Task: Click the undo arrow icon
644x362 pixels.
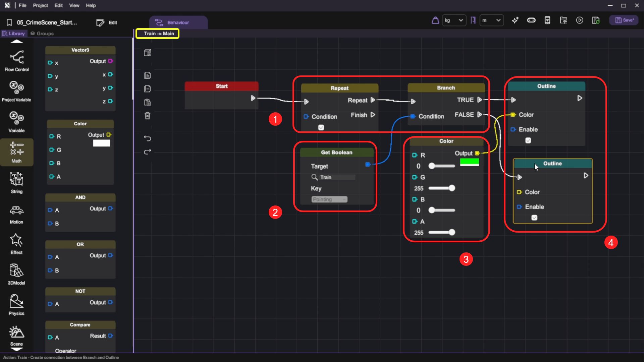Action: pyautogui.click(x=147, y=138)
